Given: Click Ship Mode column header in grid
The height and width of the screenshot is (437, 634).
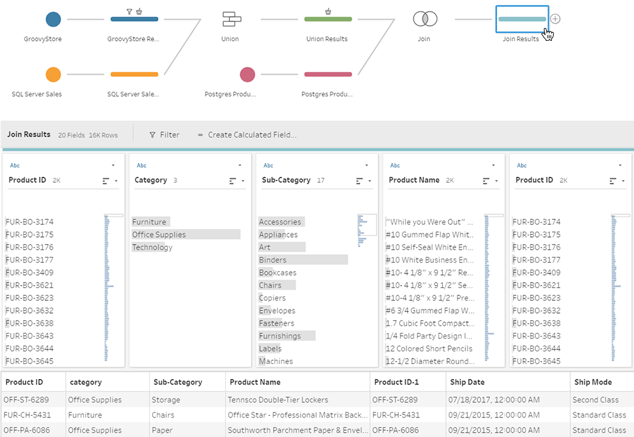Looking at the screenshot, I should click(x=593, y=382).
